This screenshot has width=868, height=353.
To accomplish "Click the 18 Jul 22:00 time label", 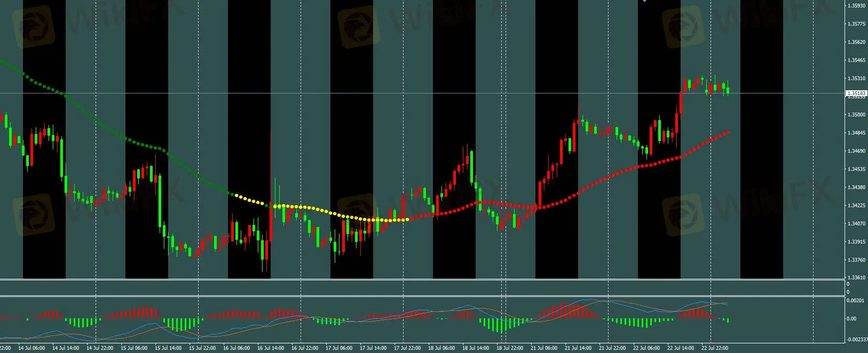I will click(510, 348).
